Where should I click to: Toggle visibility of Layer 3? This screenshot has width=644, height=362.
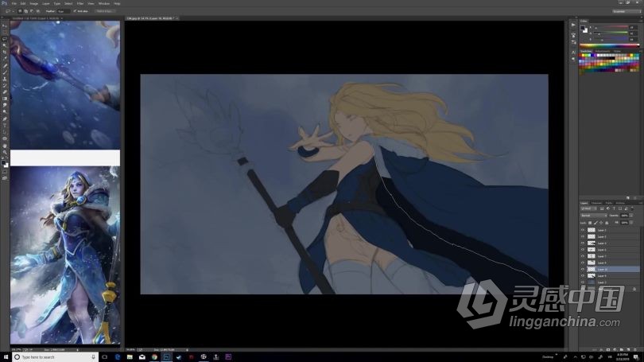point(583,230)
